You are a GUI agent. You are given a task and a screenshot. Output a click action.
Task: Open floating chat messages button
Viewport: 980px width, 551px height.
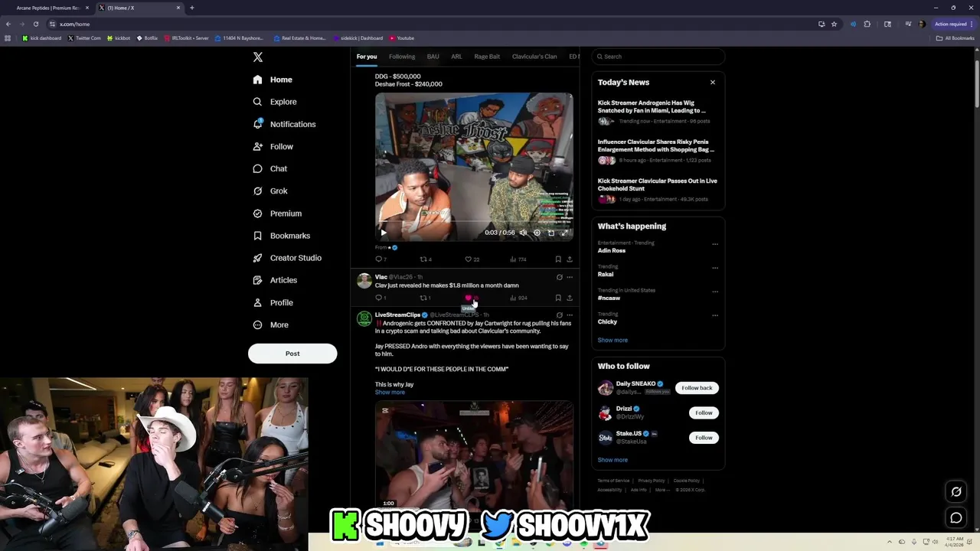point(956,518)
